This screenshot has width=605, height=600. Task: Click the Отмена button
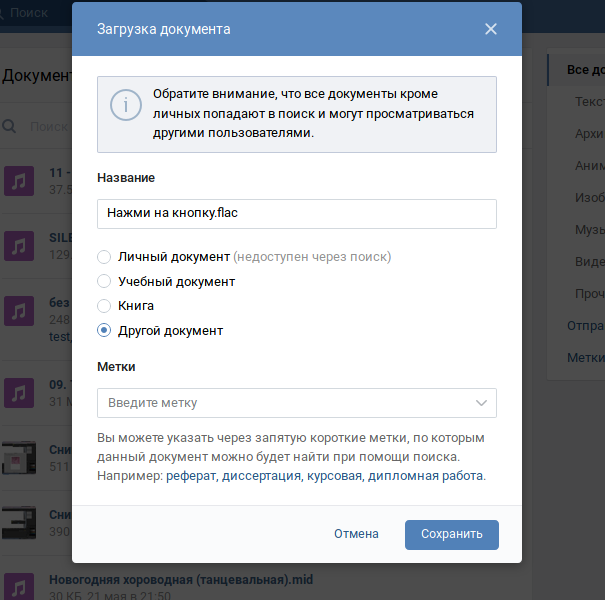click(x=356, y=534)
